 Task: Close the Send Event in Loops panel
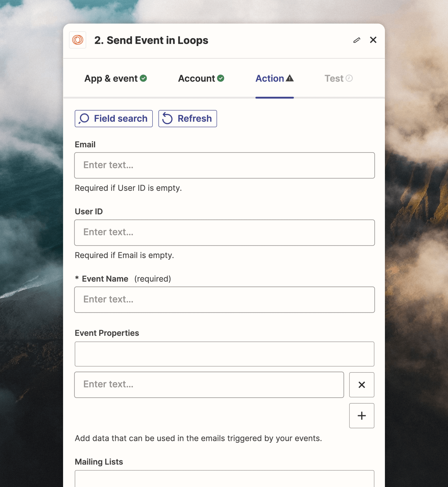coord(373,40)
